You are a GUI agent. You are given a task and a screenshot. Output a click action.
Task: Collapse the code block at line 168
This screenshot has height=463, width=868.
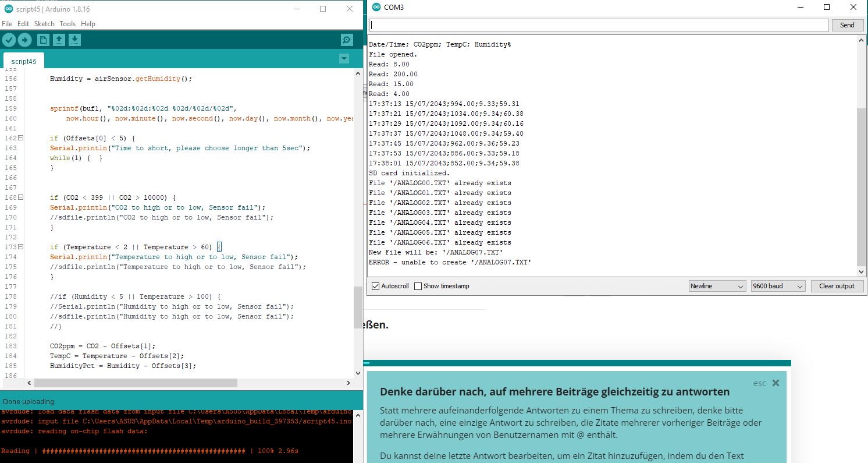coord(20,197)
